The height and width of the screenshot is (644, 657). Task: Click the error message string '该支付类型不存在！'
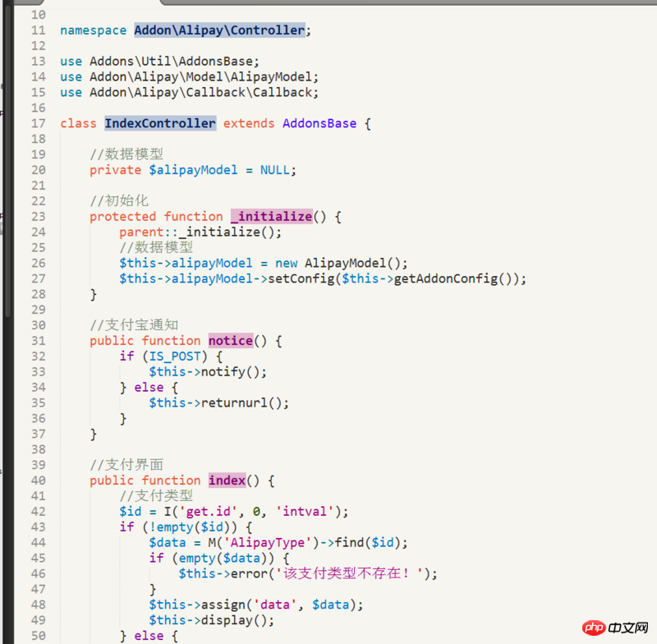(349, 573)
